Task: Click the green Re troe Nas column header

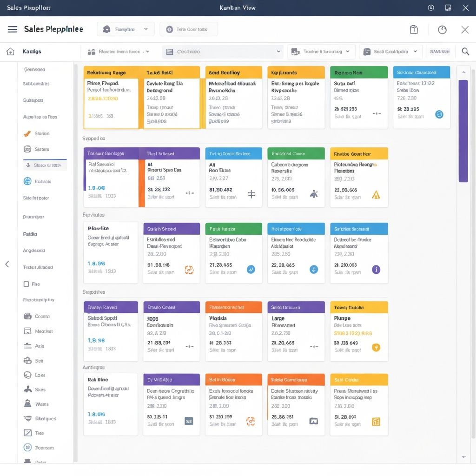Action: pos(358,73)
